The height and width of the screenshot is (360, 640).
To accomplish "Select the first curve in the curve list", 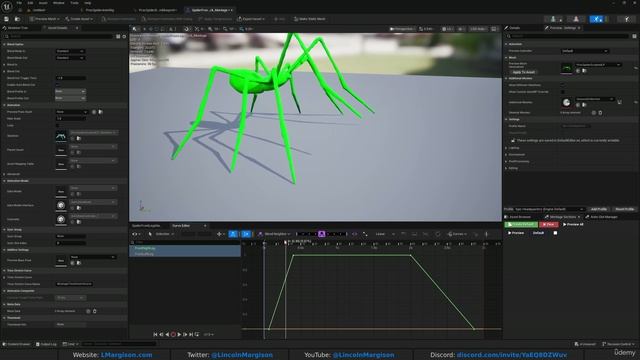I will click(x=185, y=248).
